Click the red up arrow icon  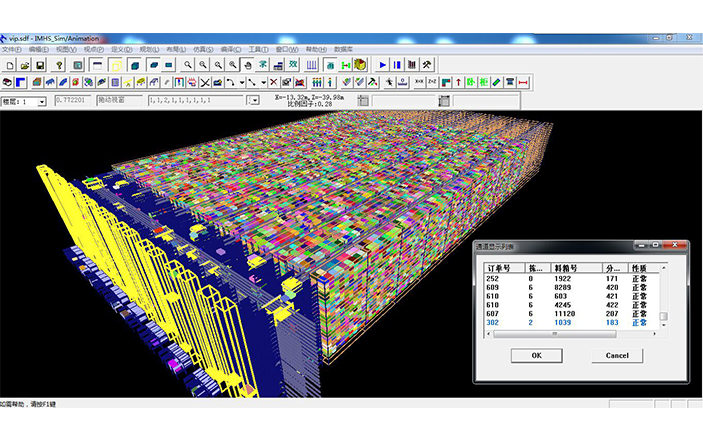[x=458, y=82]
